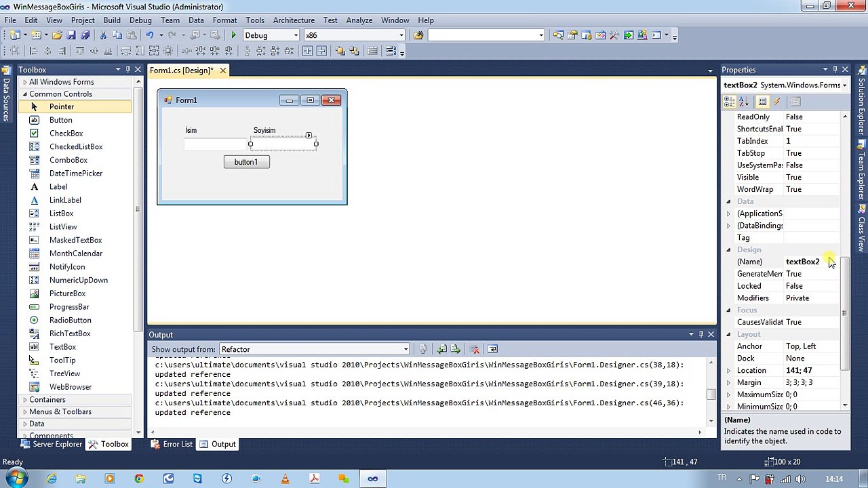
Task: Click the Find in Files toolbar icon
Action: (418, 35)
